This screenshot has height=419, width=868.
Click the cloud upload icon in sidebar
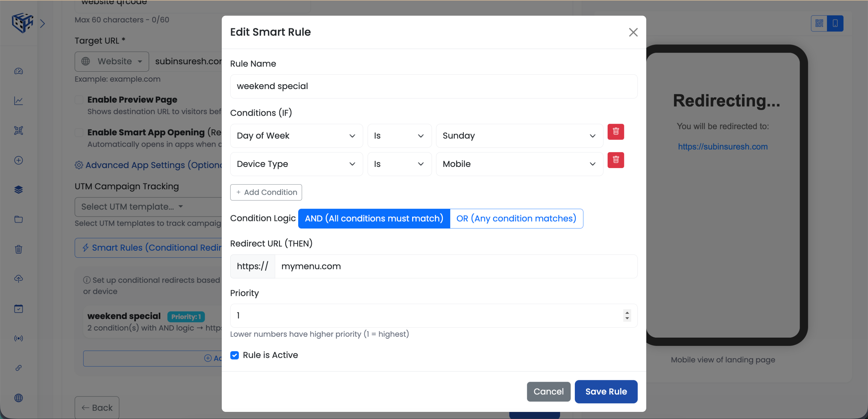(19, 279)
